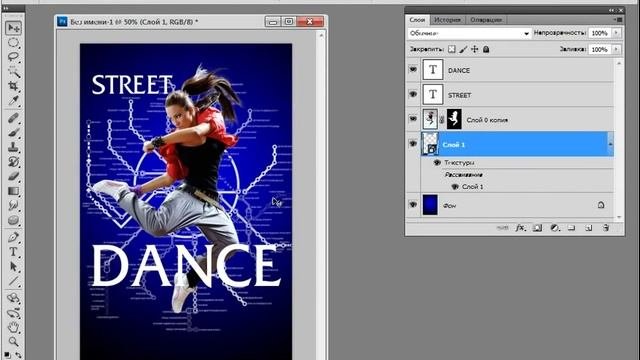The height and width of the screenshot is (360, 640).
Task: Toggle lock image pixels brush icon
Action: click(x=463, y=49)
